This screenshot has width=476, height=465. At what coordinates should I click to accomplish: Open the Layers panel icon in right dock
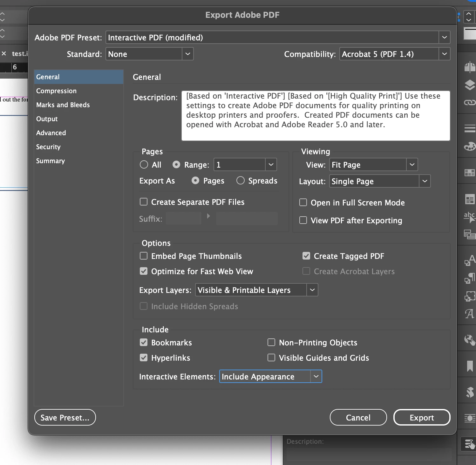coord(470,85)
